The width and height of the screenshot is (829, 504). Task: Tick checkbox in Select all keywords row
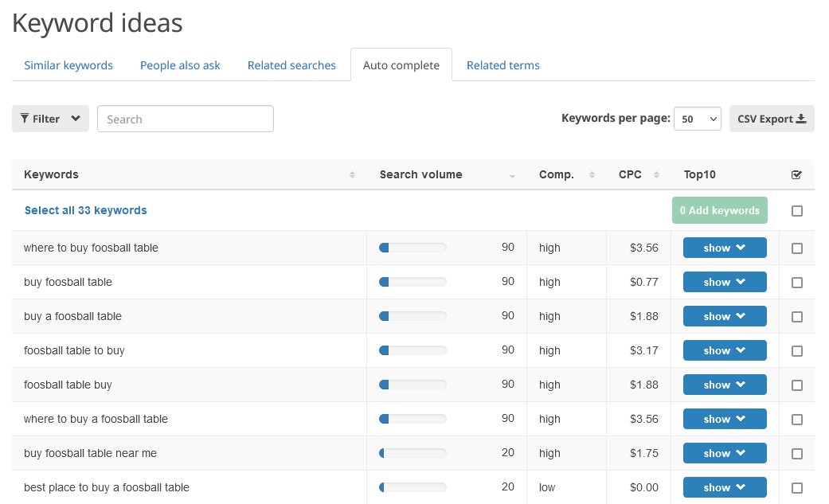tap(797, 211)
